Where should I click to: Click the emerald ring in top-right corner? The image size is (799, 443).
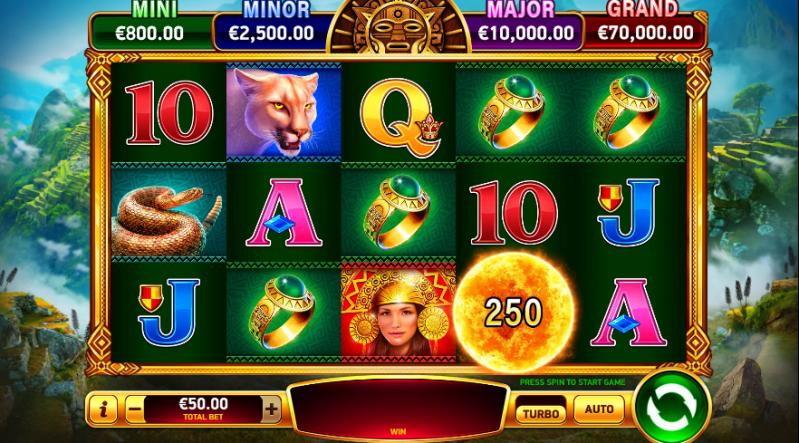point(627,111)
